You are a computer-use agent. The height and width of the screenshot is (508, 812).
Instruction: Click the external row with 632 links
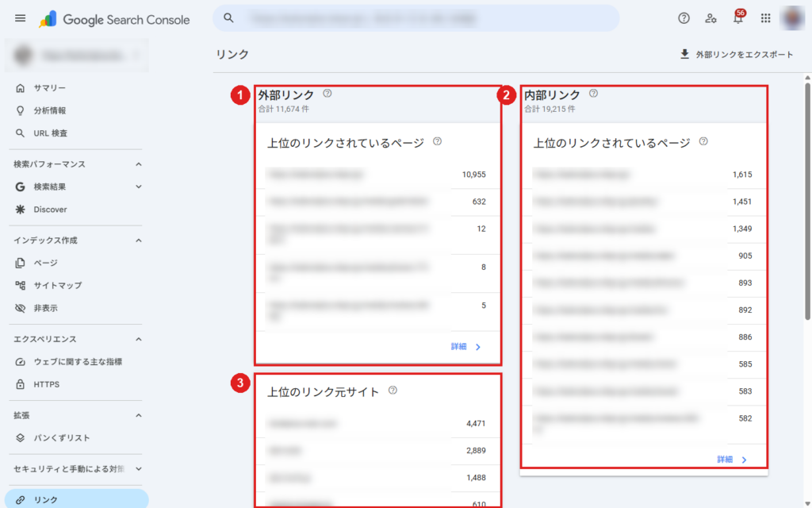pos(377,202)
